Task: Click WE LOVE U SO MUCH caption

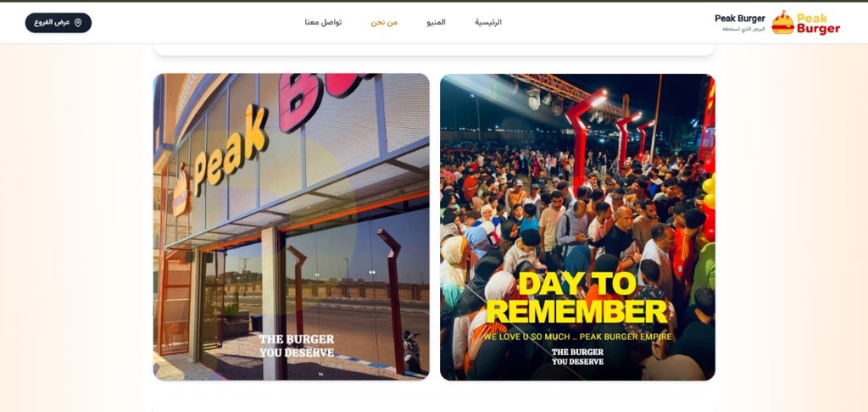Action: (x=577, y=337)
